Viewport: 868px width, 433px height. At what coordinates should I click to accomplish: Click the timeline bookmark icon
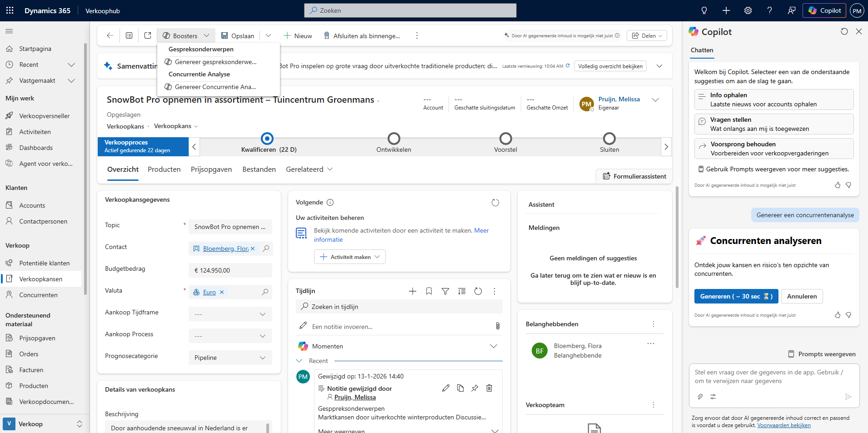click(429, 291)
